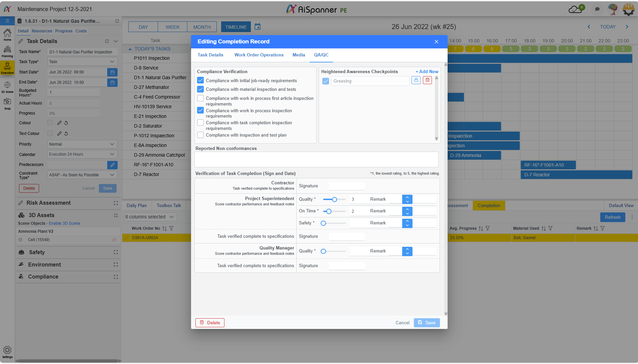Click Delete button in the completion dialog
Image resolution: width=638 pixels, height=364 pixels.
(x=210, y=323)
